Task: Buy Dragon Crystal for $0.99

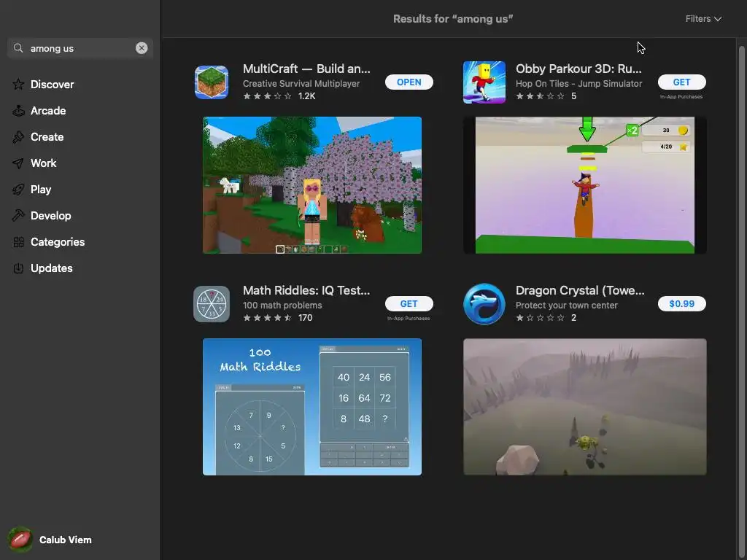Action: [x=682, y=304]
